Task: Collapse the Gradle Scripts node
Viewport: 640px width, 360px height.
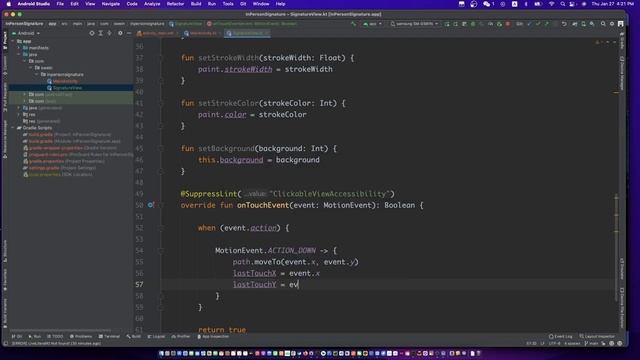Action: click(13, 128)
